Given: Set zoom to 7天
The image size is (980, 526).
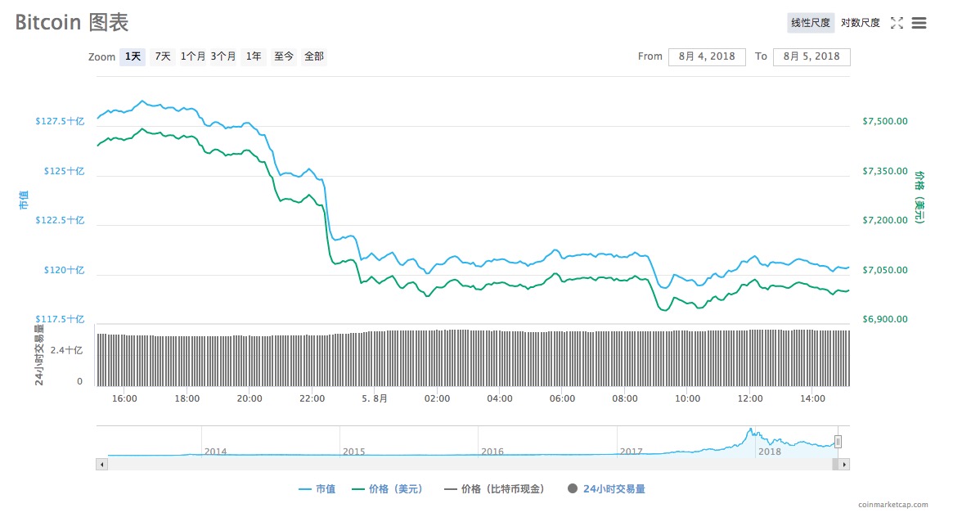Looking at the screenshot, I should pos(163,56).
